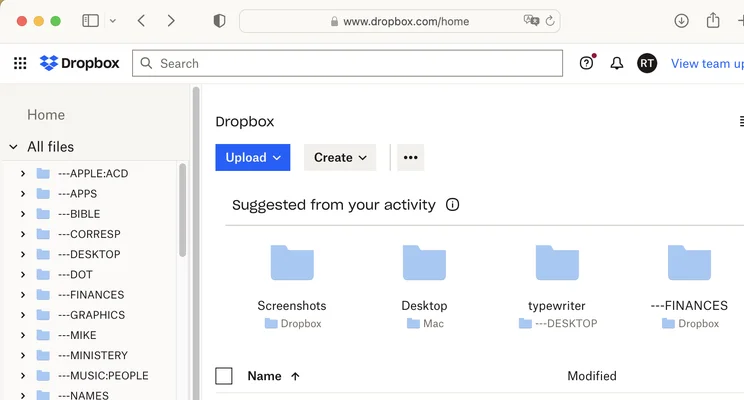Click the translate icon in address bar
This screenshot has width=744, height=400.
click(531, 20)
